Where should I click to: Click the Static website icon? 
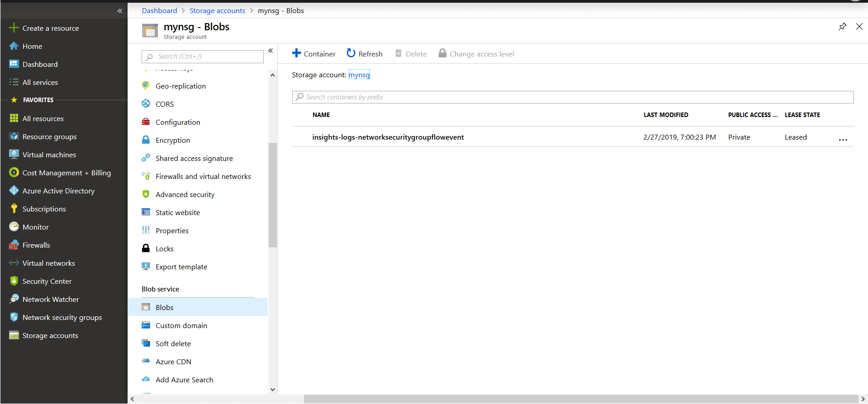click(x=146, y=212)
